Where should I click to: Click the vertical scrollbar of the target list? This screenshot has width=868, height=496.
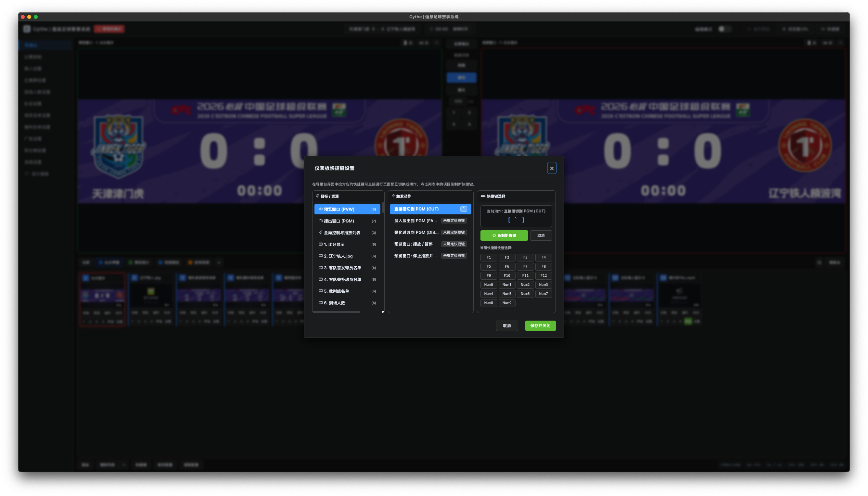(383, 208)
